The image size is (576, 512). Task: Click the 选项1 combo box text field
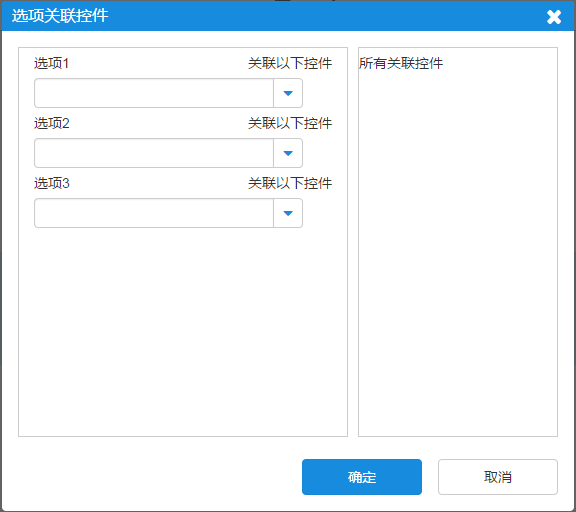(x=154, y=93)
